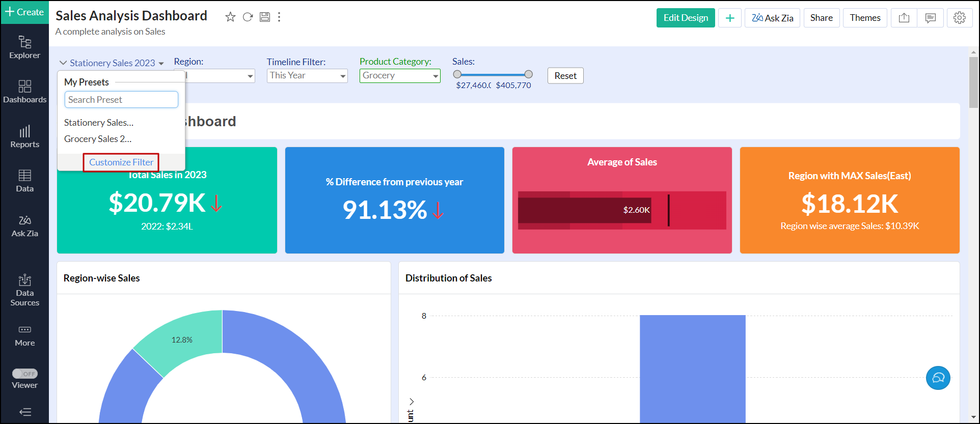
Task: Open the Timeline Filter dropdown
Action: (x=307, y=76)
